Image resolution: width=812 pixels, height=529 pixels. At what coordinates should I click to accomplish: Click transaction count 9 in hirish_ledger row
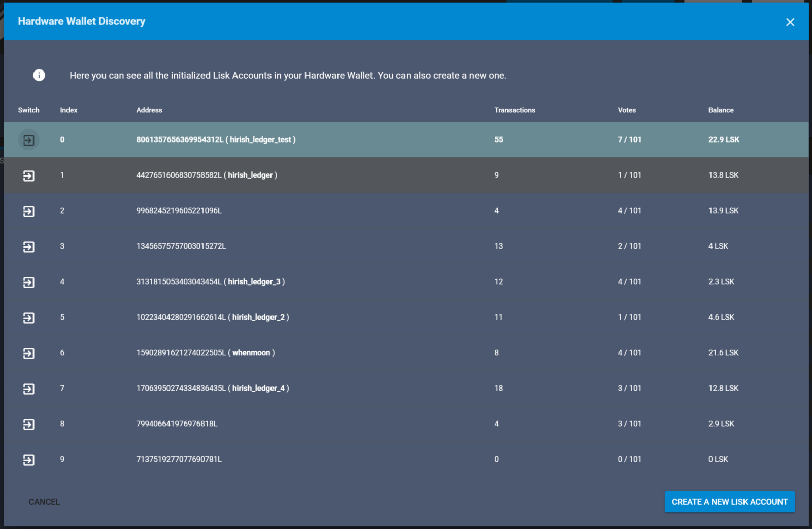coord(497,175)
